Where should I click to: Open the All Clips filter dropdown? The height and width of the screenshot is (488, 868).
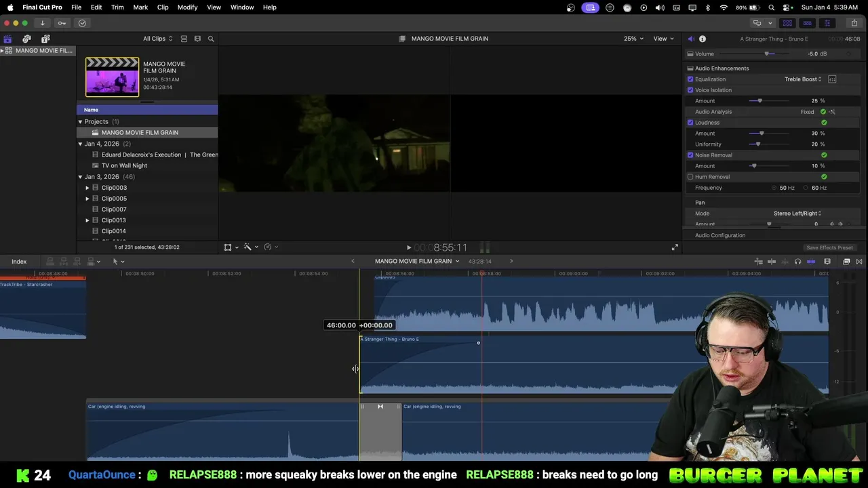click(157, 39)
